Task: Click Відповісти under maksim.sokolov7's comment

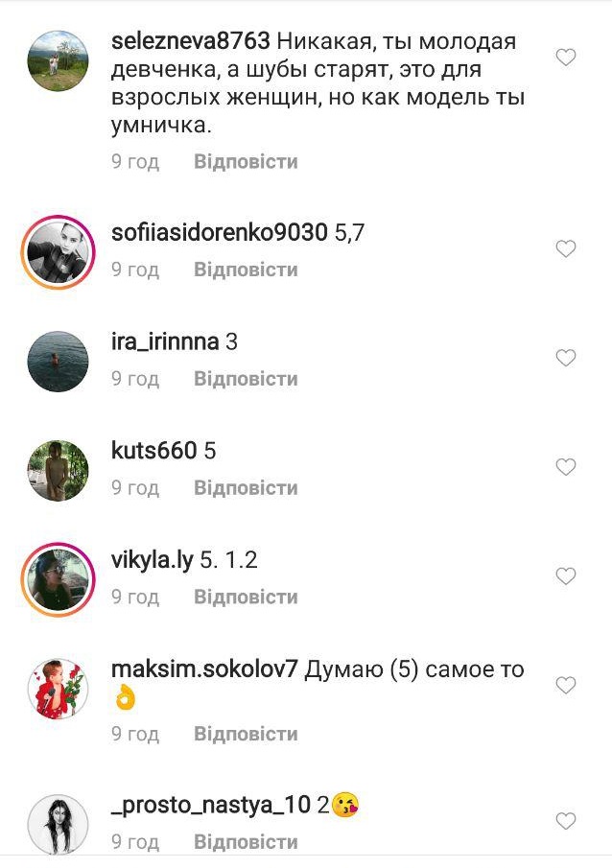Action: (x=246, y=734)
